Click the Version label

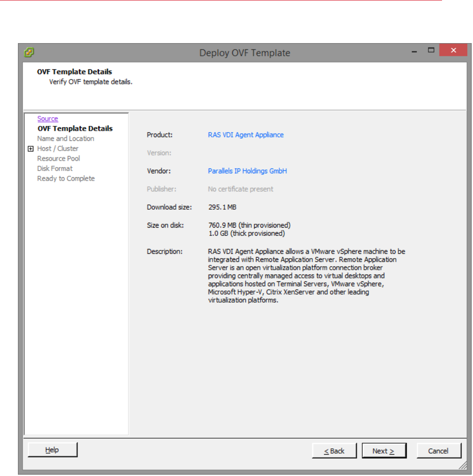(x=159, y=153)
